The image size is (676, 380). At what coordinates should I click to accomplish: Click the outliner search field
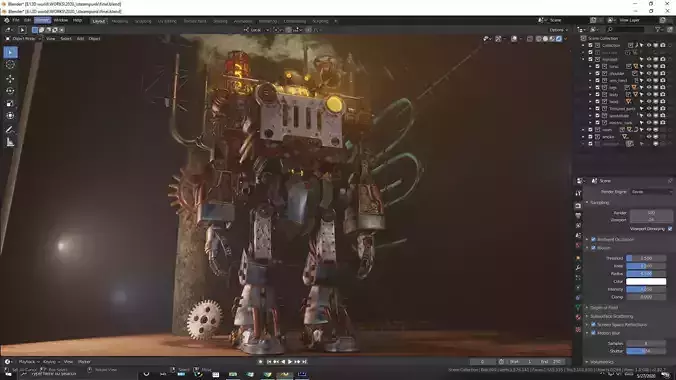pos(625,29)
